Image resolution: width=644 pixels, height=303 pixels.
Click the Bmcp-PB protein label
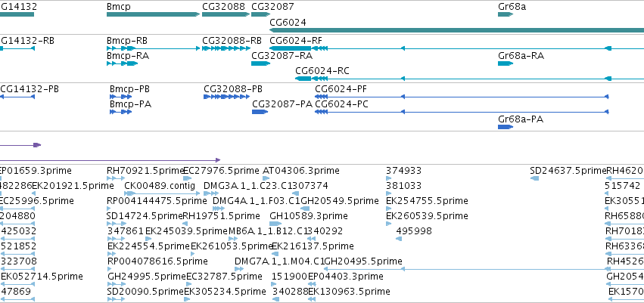pos(130,89)
